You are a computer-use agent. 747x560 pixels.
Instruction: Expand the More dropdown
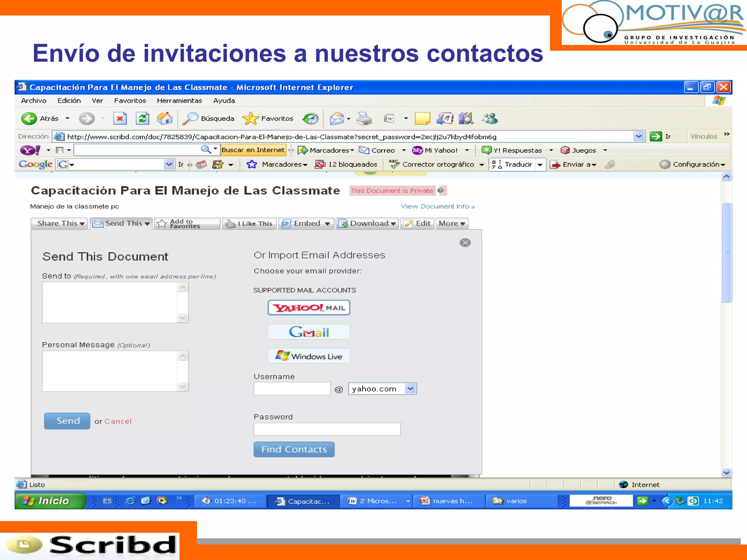[x=452, y=223]
